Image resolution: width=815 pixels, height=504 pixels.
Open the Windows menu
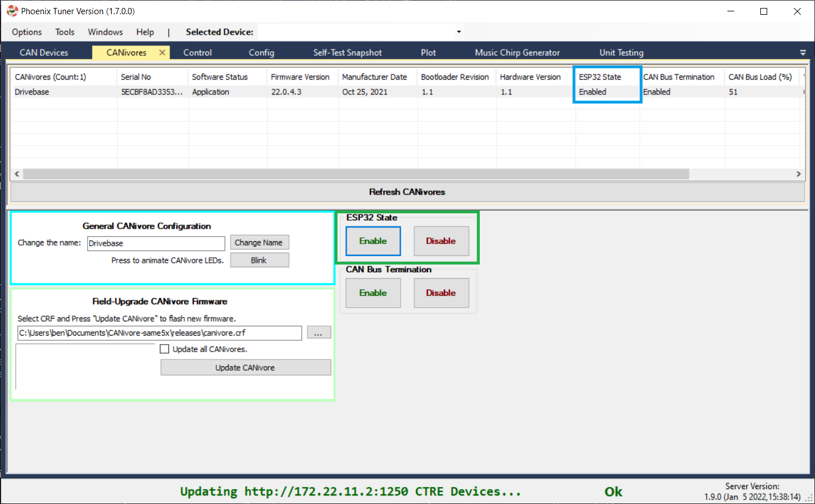(x=105, y=32)
